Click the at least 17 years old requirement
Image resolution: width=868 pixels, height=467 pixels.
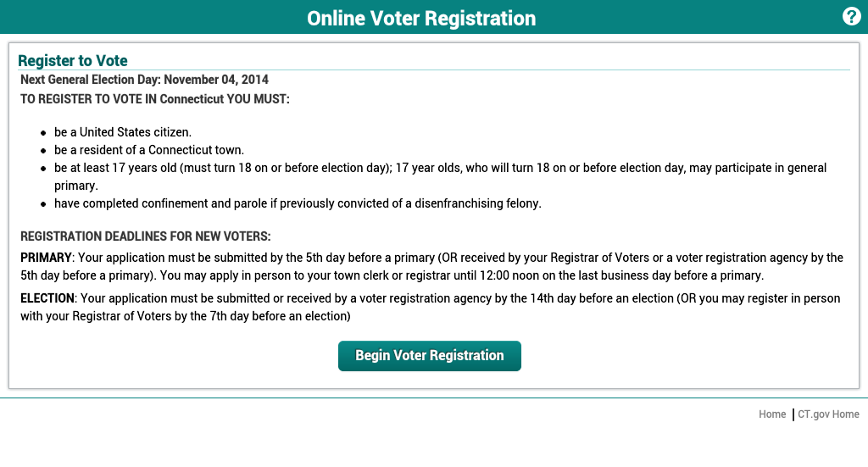point(220,168)
